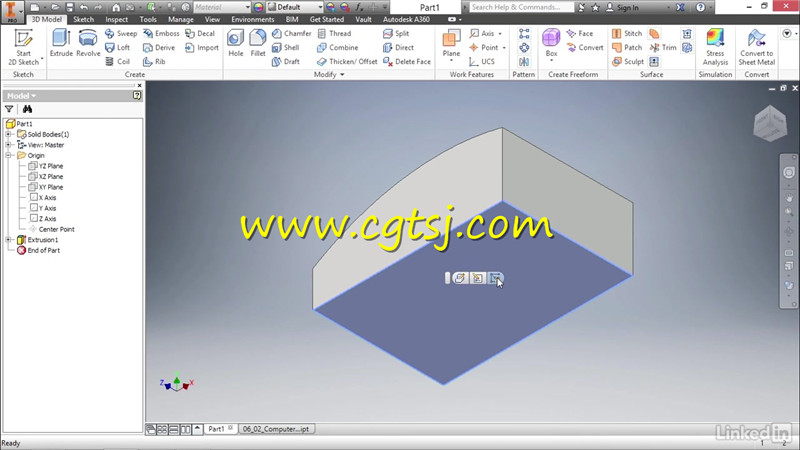800x450 pixels.
Task: Start a 2D Sketch
Action: click(23, 47)
